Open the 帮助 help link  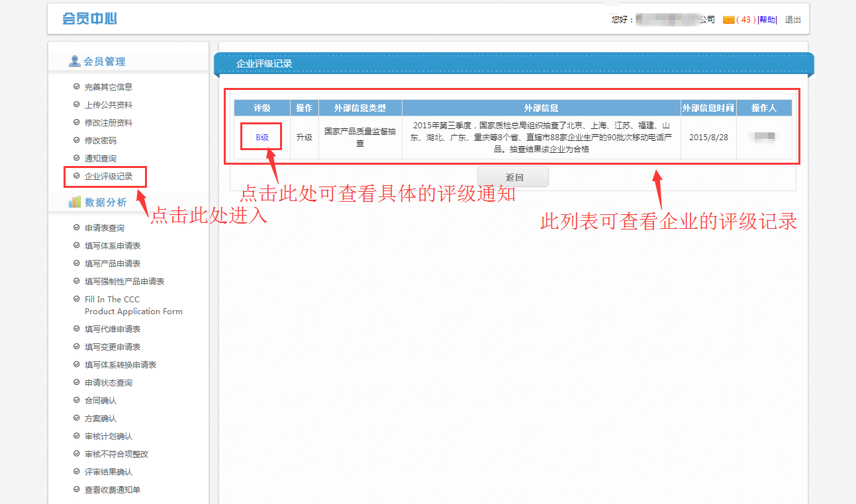[767, 20]
